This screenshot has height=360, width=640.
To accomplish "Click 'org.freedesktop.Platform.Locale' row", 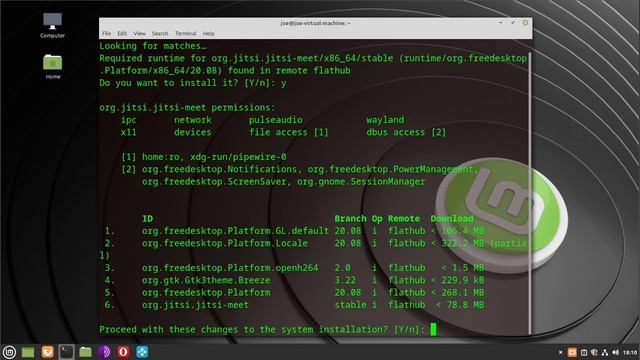I will click(224, 243).
